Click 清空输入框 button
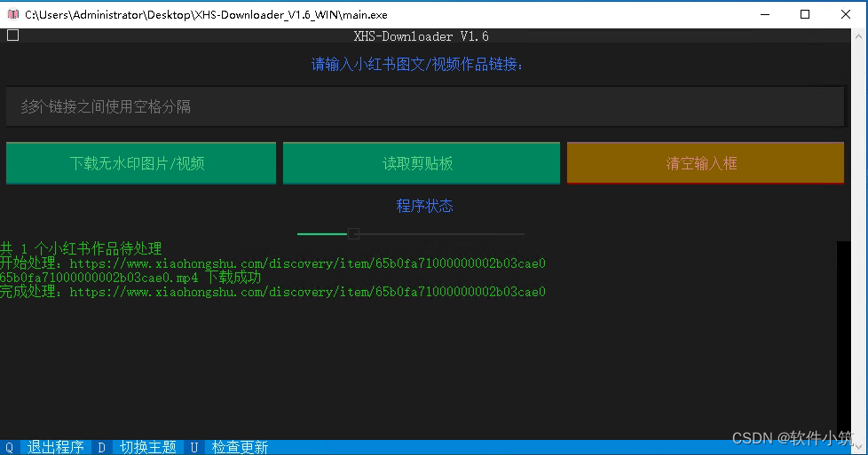Screen dimensions: 868x455 pos(706,163)
